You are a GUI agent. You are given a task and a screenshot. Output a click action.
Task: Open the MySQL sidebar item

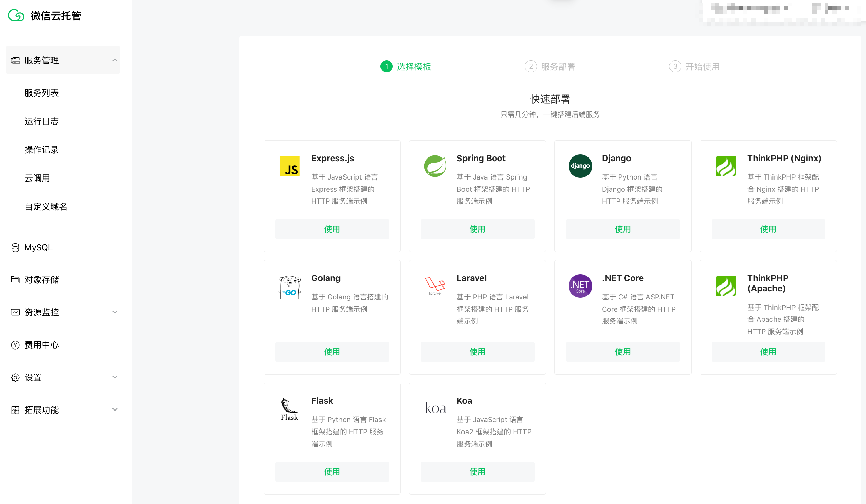(38, 247)
